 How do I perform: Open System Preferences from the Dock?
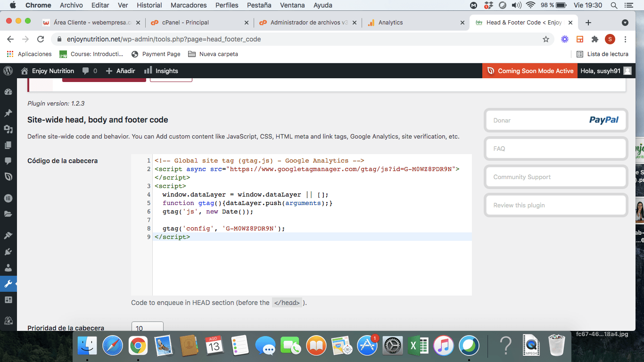point(392,346)
